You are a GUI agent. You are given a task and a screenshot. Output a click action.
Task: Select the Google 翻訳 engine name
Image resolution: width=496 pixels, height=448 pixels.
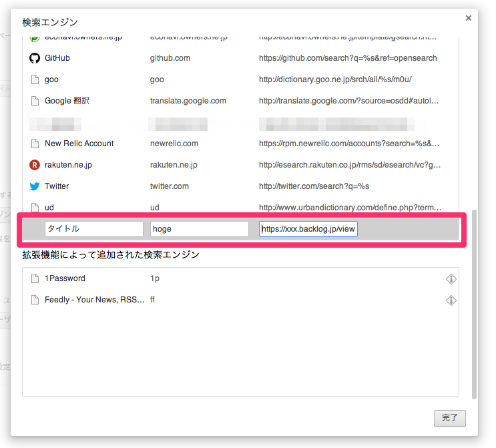point(67,101)
